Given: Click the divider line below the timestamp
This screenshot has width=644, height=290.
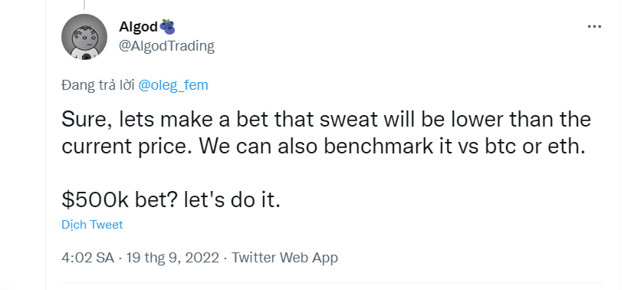Looking at the screenshot, I should (x=332, y=282).
